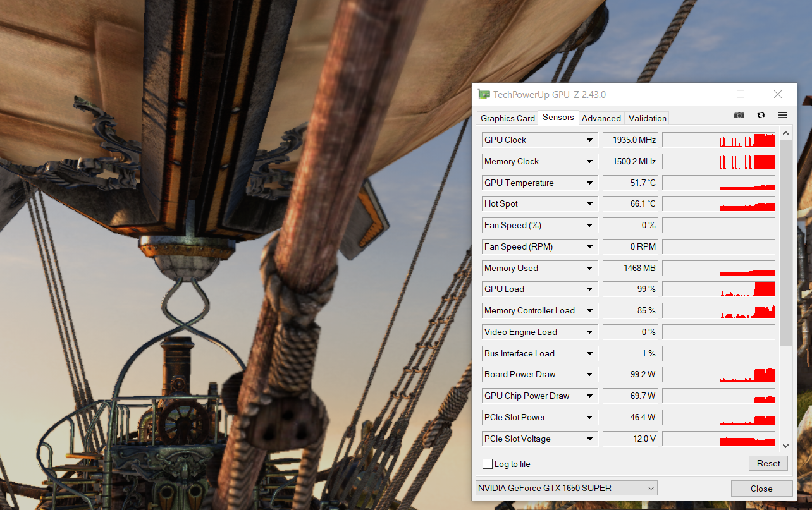The image size is (812, 510).
Task: Open the Memory Used sensor dropdown
Action: click(x=589, y=268)
